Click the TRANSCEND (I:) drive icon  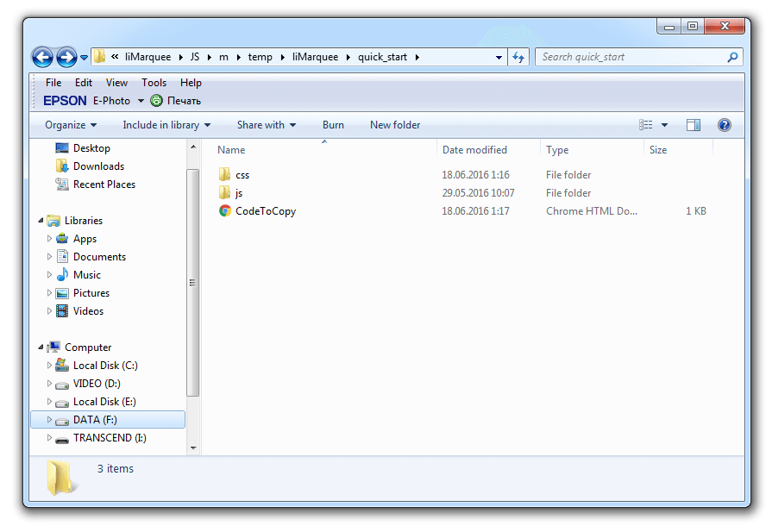62,440
